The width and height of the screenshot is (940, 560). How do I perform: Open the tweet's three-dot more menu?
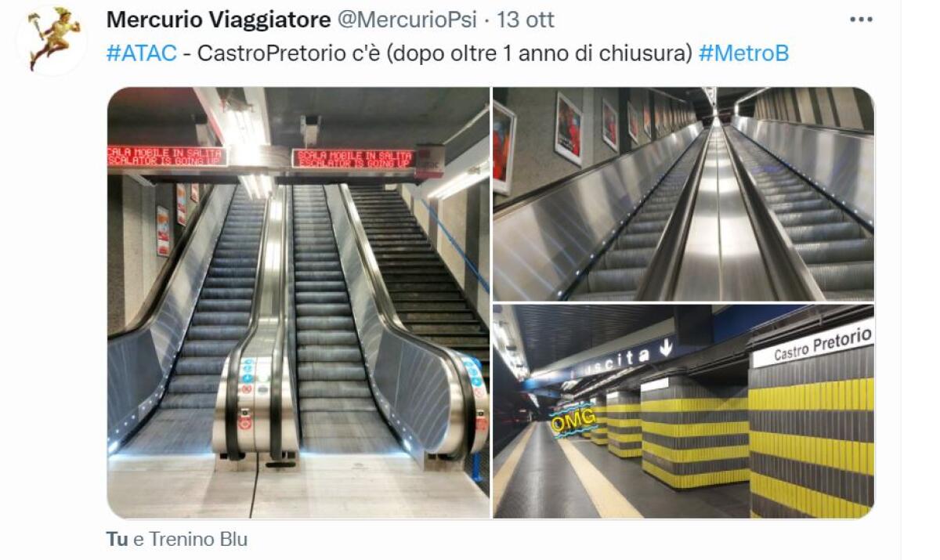[861, 20]
